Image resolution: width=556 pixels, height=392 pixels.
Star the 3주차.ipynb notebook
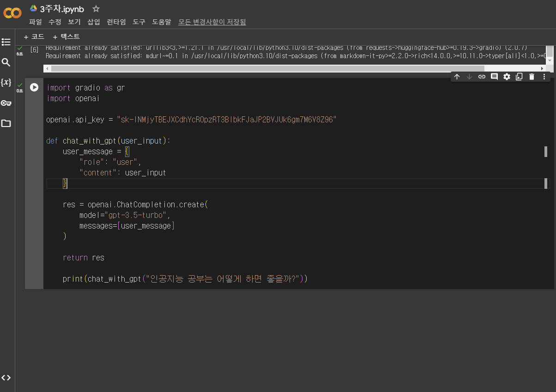point(96,8)
